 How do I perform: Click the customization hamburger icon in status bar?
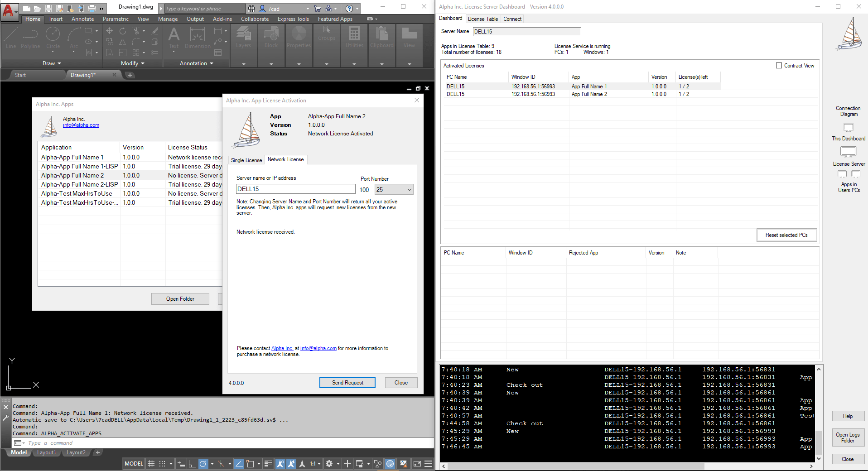coord(428,464)
